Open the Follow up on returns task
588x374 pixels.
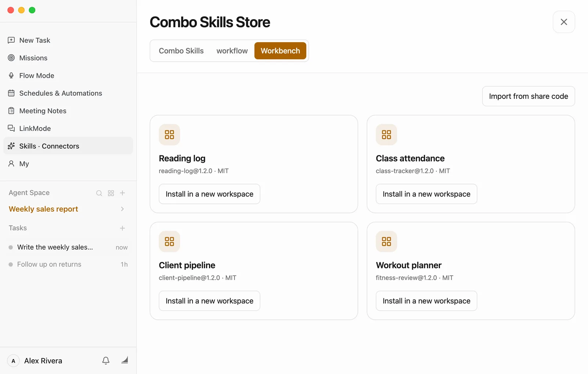68,264
